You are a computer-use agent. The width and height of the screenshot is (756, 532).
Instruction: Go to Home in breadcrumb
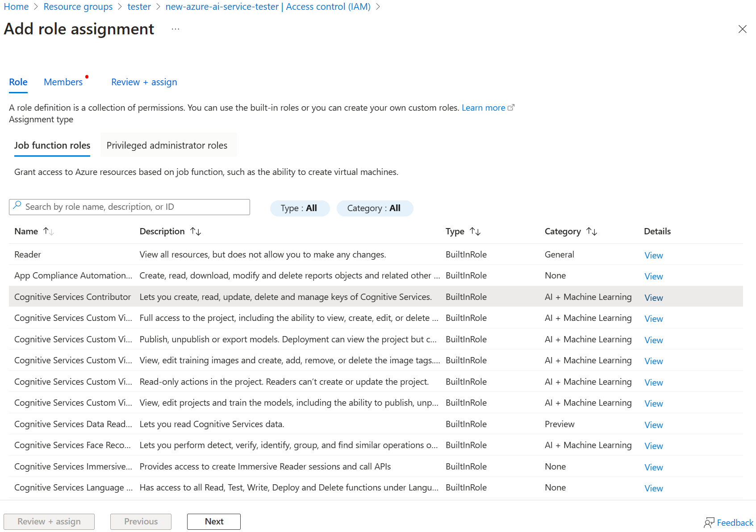(16, 7)
